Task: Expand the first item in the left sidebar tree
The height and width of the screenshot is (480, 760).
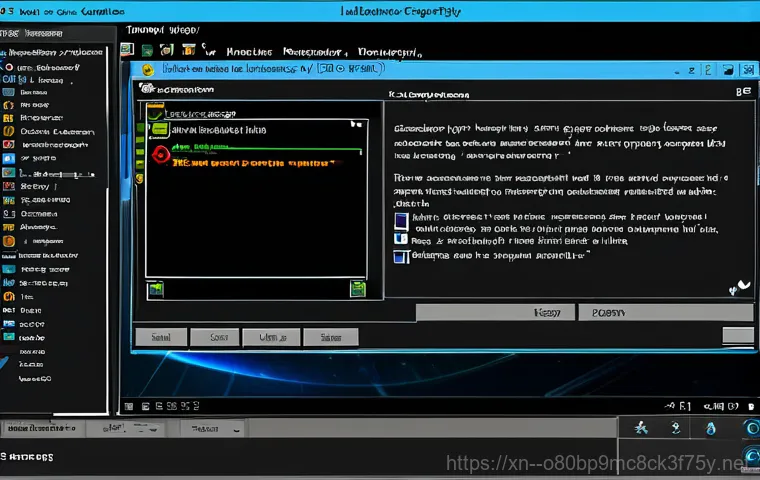Action: [x=9, y=66]
